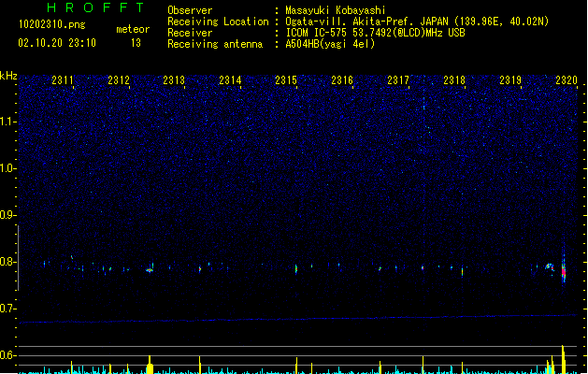Click the strong red meteor echo near 2320
This screenshot has height=374, width=588.
[x=564, y=271]
